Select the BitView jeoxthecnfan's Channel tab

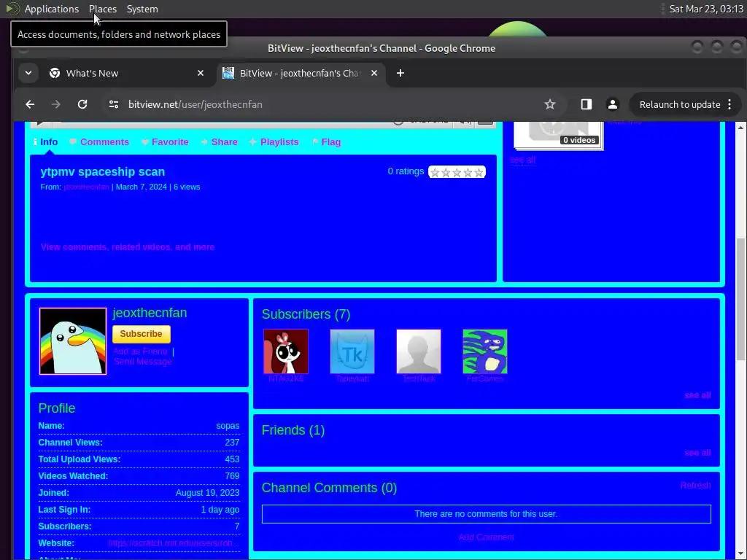click(300, 73)
